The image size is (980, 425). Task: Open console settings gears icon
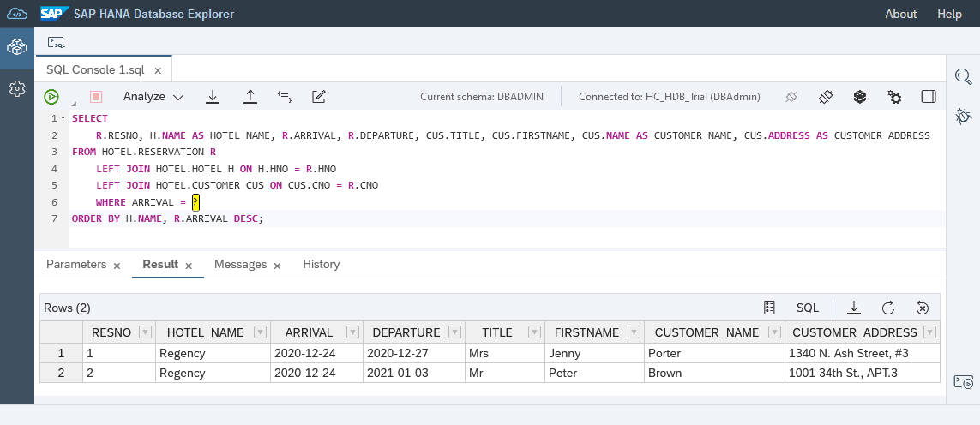(894, 97)
